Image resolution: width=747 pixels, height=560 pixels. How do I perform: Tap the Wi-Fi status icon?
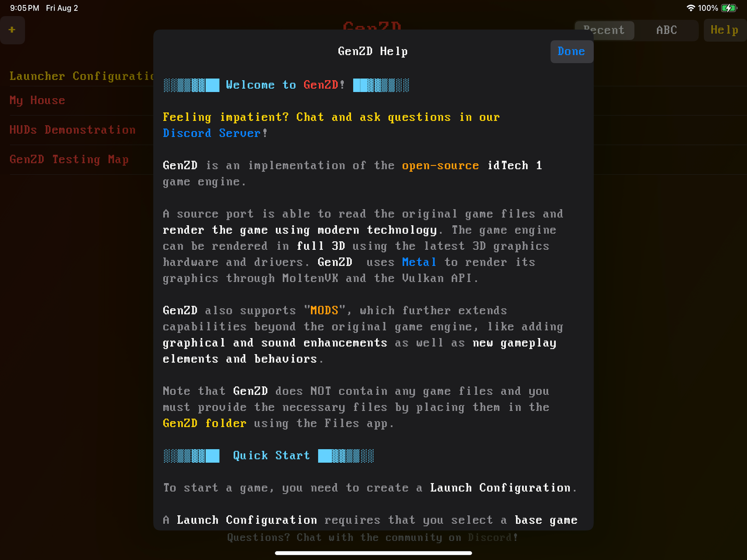[x=691, y=8]
